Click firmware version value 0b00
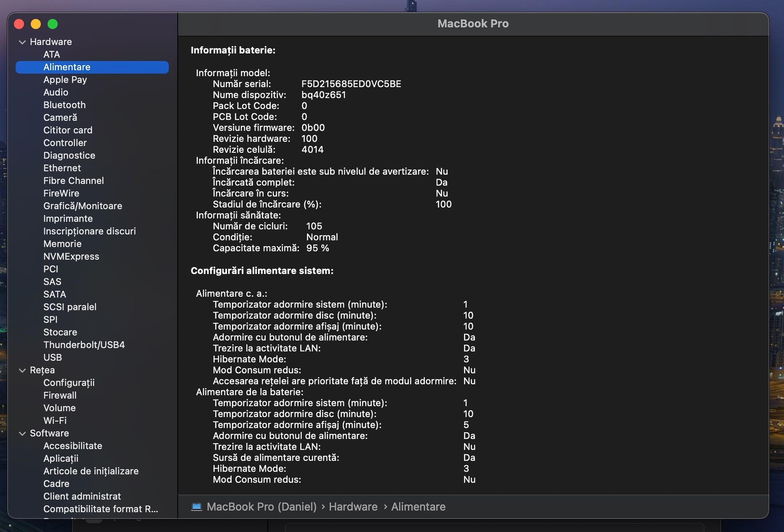The image size is (784, 532). [x=313, y=128]
